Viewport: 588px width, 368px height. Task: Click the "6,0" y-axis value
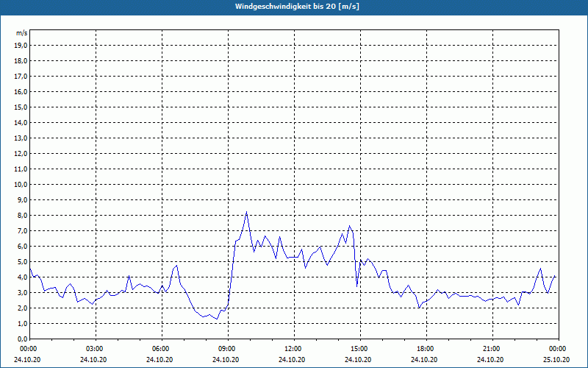click(x=22, y=247)
